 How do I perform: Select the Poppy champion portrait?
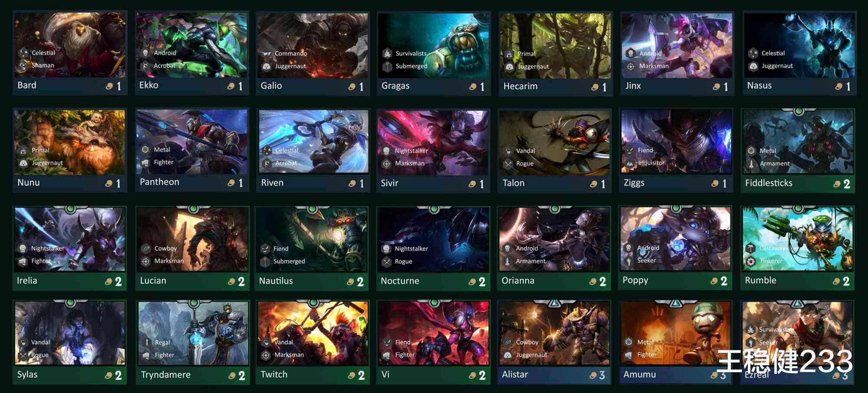(x=676, y=239)
